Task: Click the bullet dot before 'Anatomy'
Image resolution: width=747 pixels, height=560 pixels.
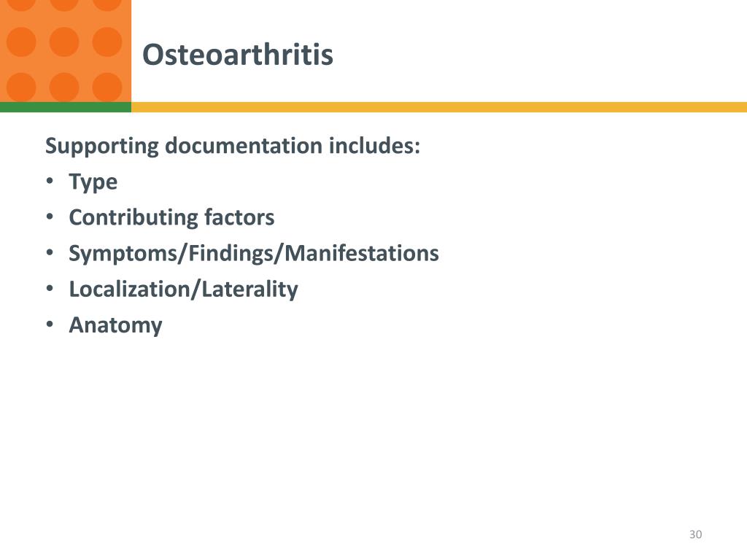Action: 50,324
